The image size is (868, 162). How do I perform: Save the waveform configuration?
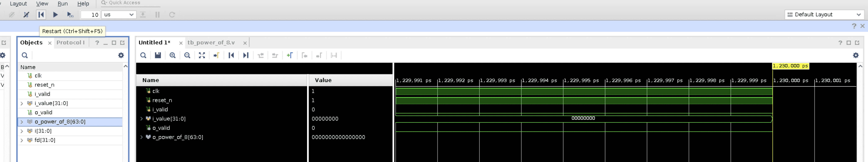(158, 55)
